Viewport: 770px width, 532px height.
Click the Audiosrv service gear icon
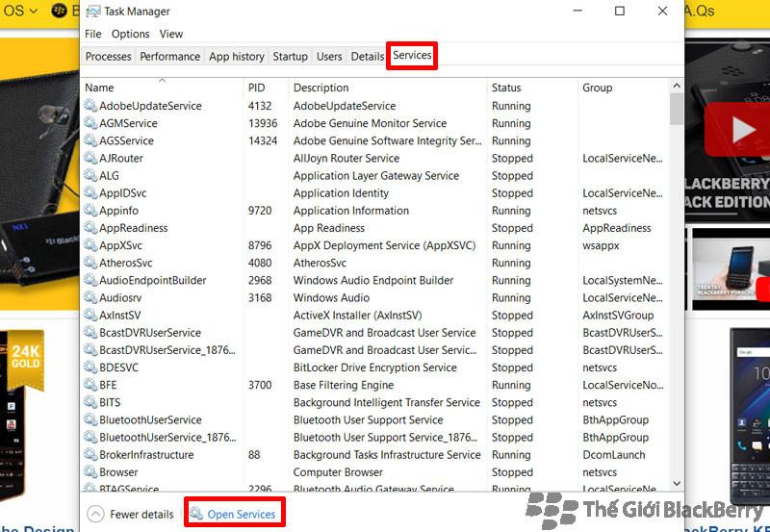(x=90, y=298)
